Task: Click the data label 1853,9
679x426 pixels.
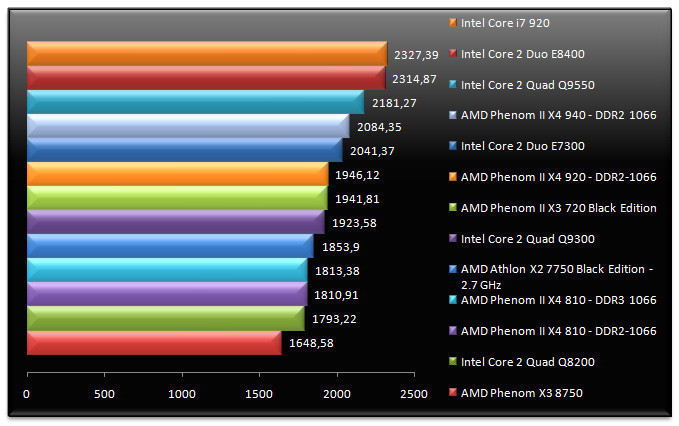Action: click(x=341, y=247)
